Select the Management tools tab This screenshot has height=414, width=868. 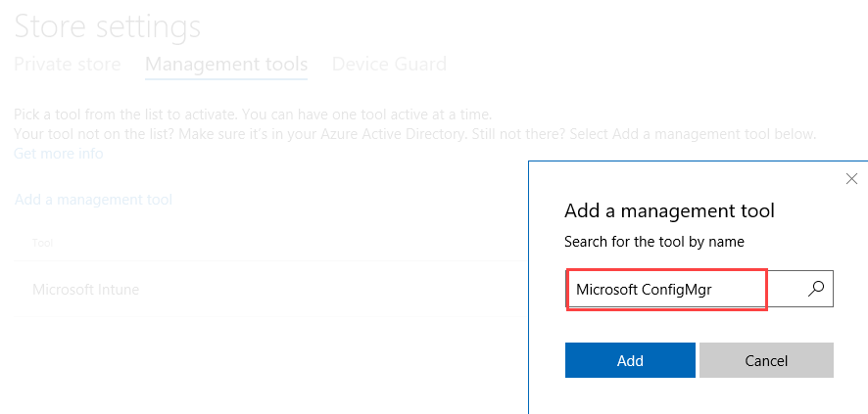[226, 65]
